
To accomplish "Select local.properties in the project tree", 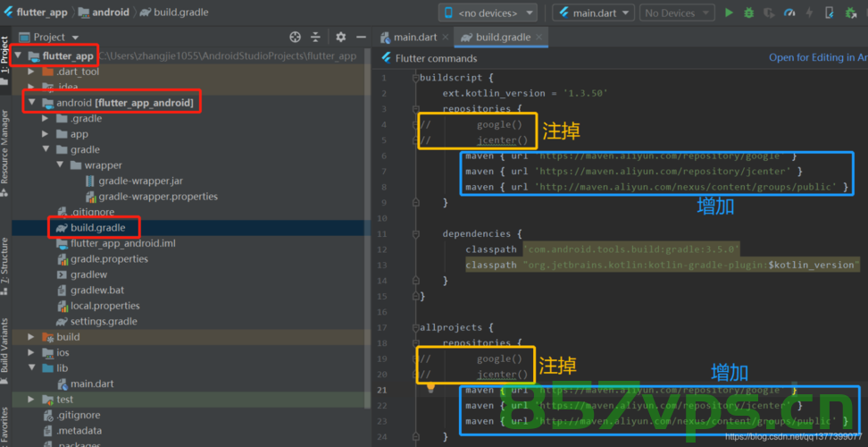I will tap(104, 306).
